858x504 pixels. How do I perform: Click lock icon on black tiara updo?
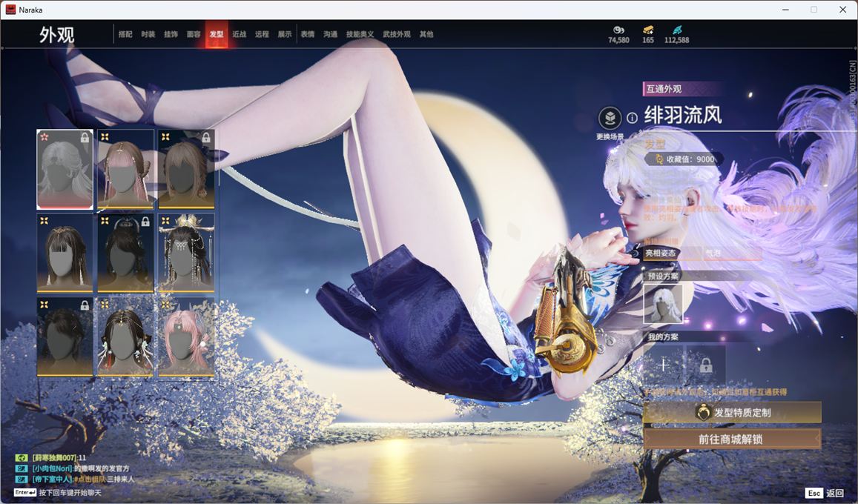click(x=145, y=222)
